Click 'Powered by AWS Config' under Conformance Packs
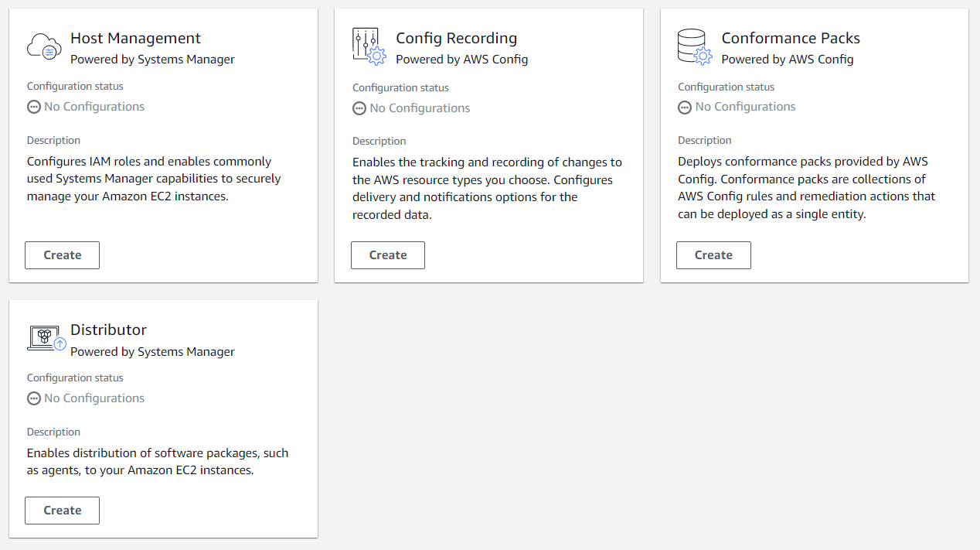The image size is (980, 550). click(x=788, y=60)
